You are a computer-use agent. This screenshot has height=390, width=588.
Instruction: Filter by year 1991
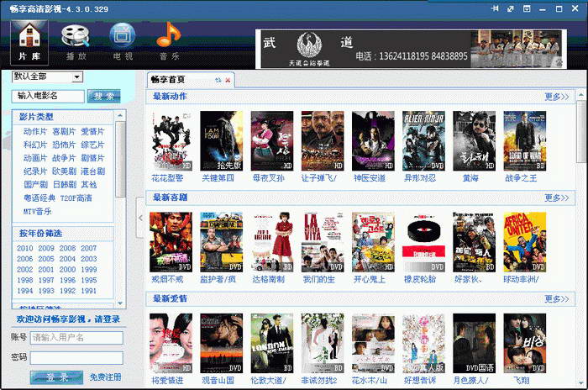88,291
